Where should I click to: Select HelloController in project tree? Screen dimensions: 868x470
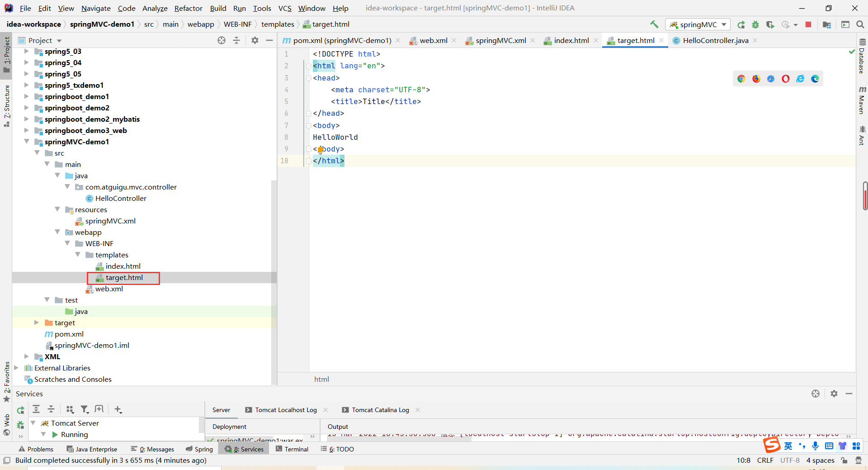tap(121, 198)
